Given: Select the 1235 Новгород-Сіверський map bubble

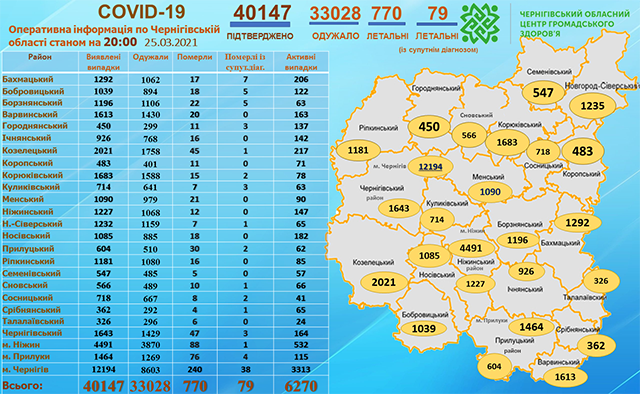Looking at the screenshot, I should (x=592, y=106).
